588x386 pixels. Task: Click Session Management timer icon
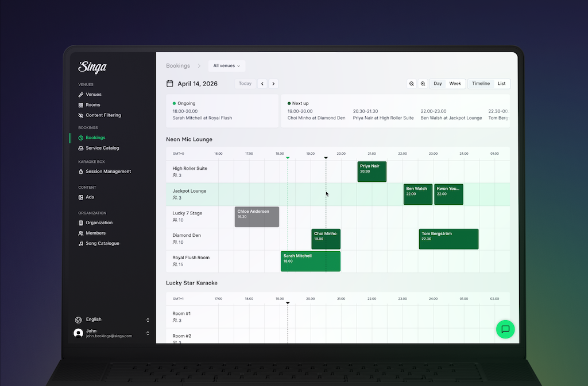tap(80, 171)
